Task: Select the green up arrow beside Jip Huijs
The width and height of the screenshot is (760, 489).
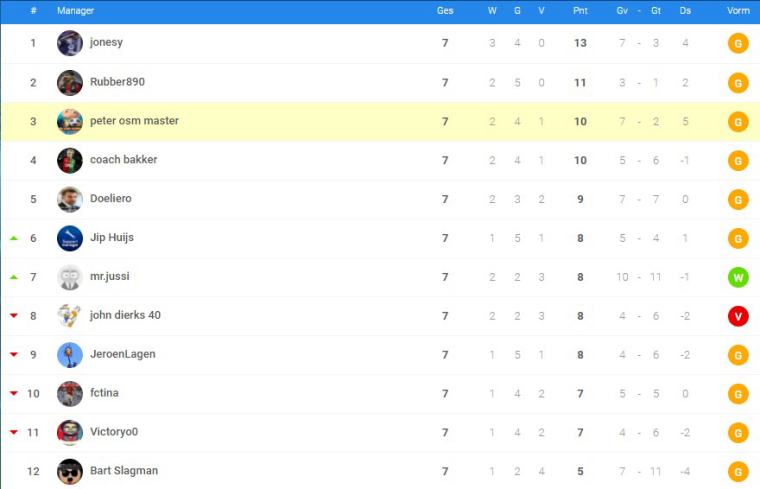Action: 14,238
